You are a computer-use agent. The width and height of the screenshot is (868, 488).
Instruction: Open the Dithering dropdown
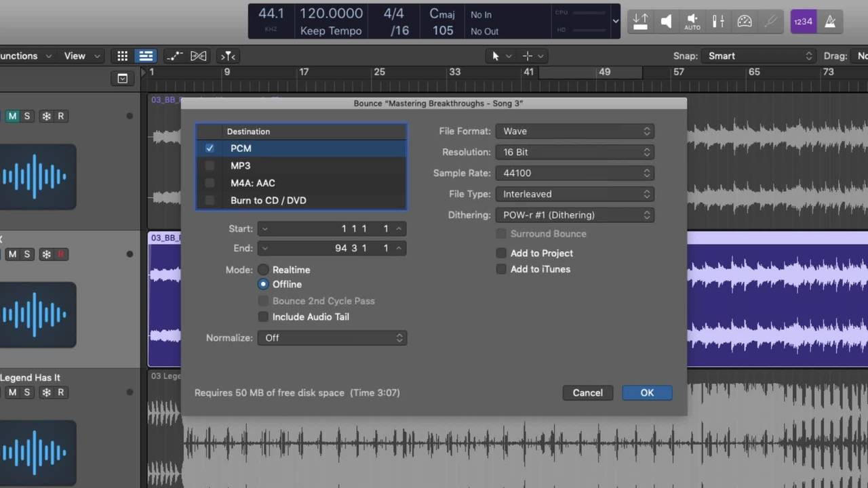pyautogui.click(x=574, y=215)
